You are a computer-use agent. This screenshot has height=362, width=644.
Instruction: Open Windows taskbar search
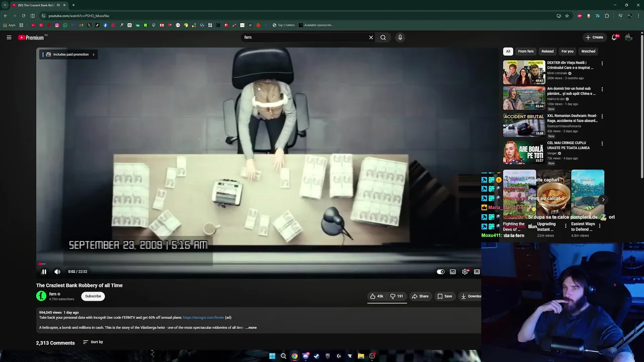pyautogui.click(x=283, y=356)
